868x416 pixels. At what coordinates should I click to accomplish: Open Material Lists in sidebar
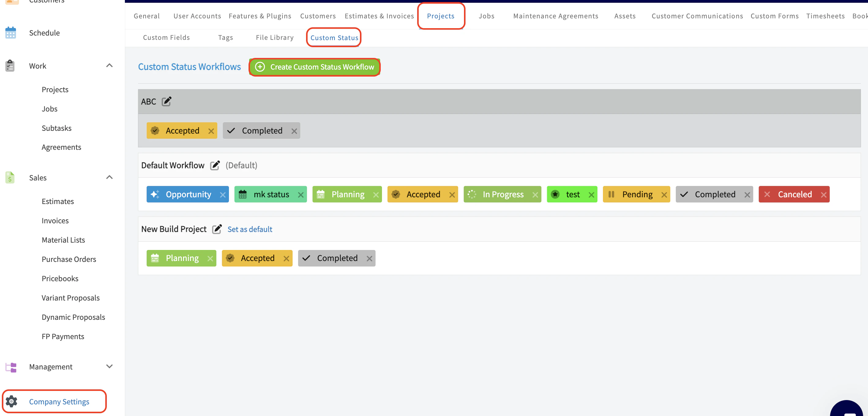tap(63, 240)
